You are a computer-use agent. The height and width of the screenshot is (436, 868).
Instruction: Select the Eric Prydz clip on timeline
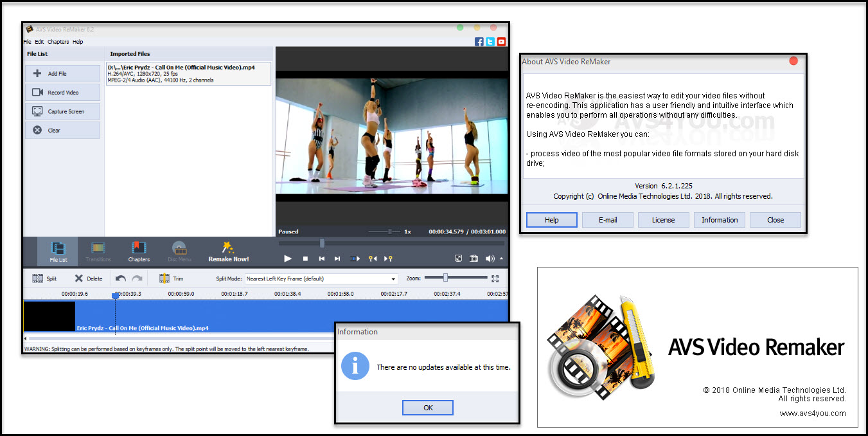click(265, 316)
